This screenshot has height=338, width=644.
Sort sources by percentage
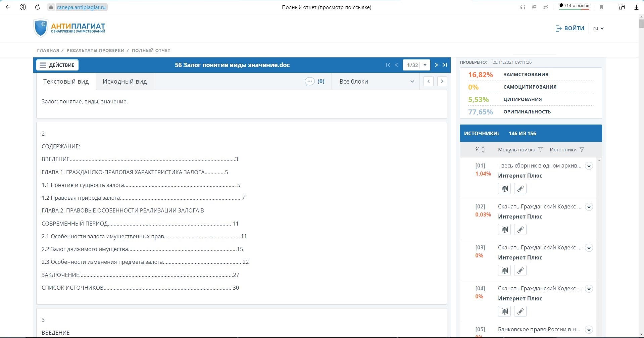coord(483,150)
